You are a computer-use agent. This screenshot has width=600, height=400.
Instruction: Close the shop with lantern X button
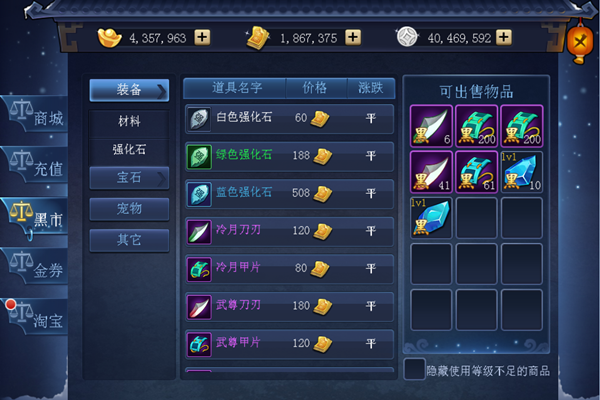pyautogui.click(x=580, y=41)
